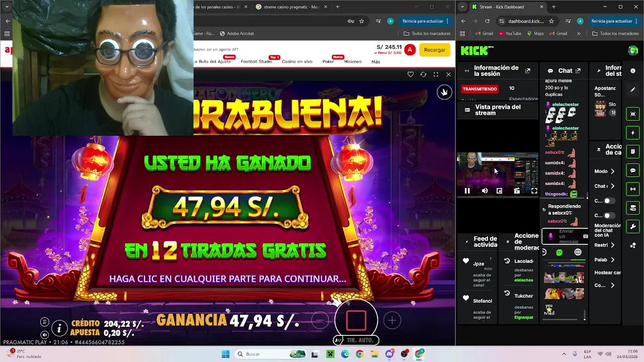Open the Más menu item
Screen dimensions: 644x362
pyautogui.click(x=375, y=61)
